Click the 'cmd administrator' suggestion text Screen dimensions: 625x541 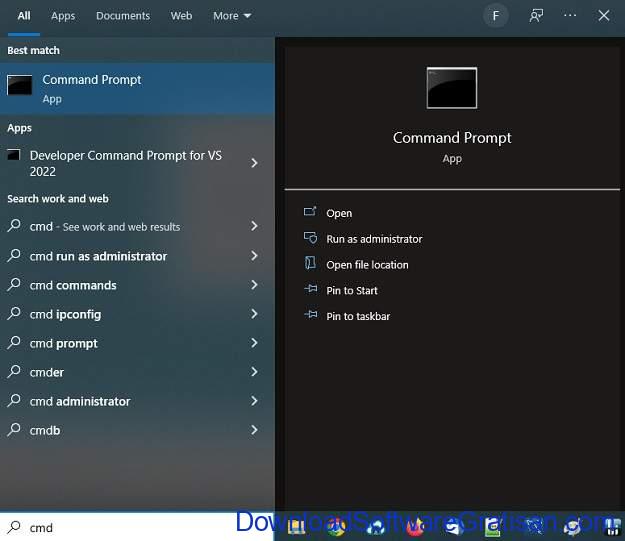pyautogui.click(x=80, y=401)
